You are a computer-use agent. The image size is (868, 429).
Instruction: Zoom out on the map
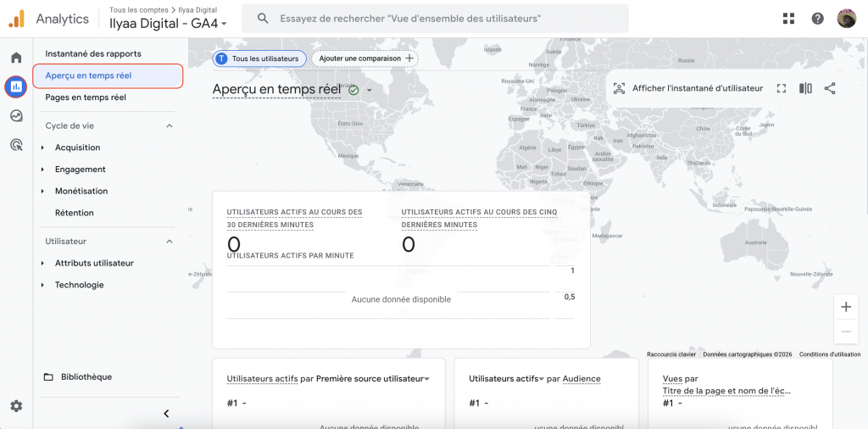pos(846,331)
